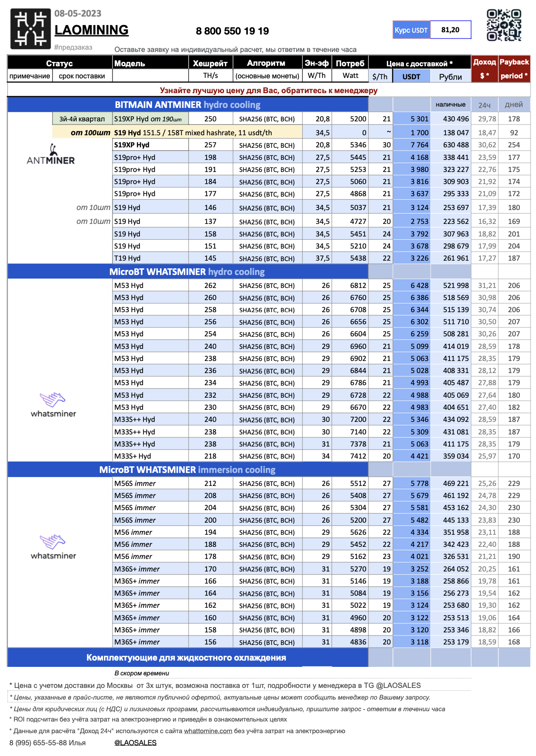Click hashrate value 262 for M53 Hyd
536x756 pixels.
210,285
